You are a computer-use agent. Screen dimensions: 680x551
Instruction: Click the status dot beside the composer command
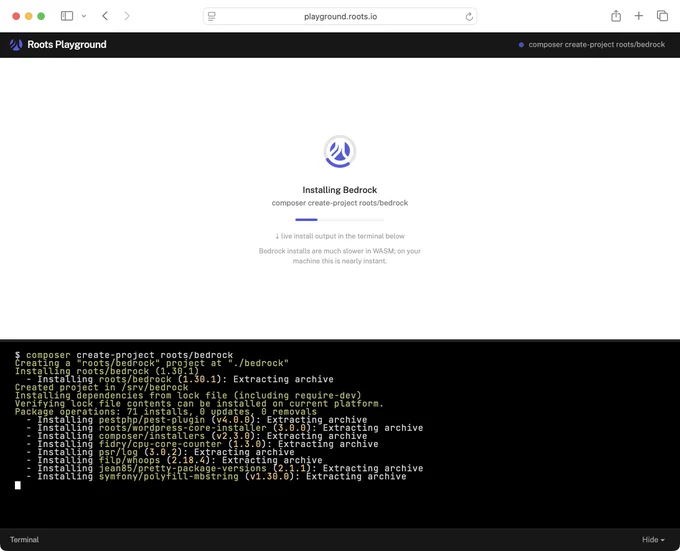pyautogui.click(x=521, y=45)
